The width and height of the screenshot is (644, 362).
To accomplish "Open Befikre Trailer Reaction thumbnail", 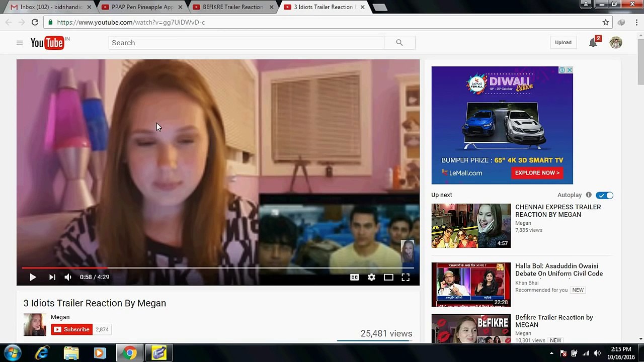I will point(471,328).
